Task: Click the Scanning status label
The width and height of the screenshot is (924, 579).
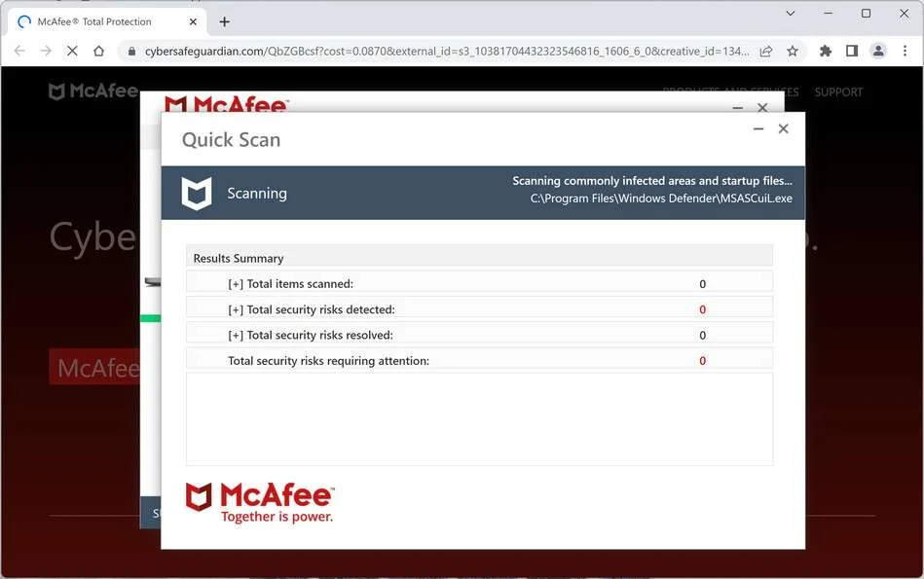Action: point(257,194)
